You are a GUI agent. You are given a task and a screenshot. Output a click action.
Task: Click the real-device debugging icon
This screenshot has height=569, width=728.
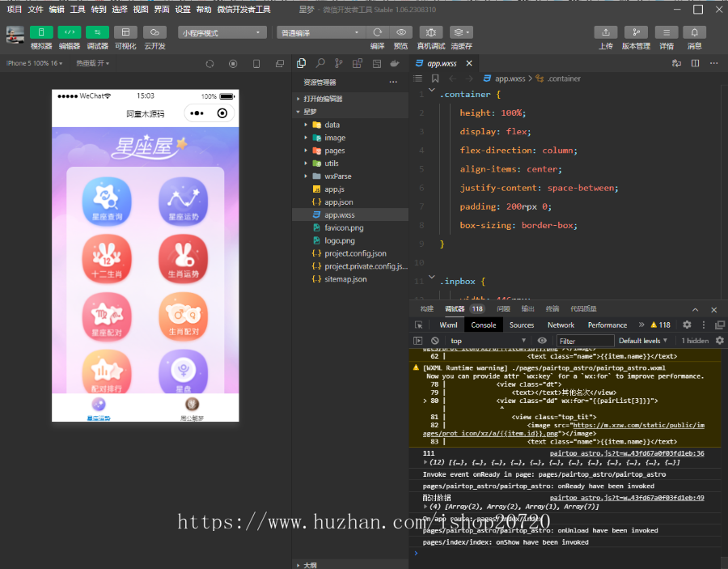(x=431, y=32)
